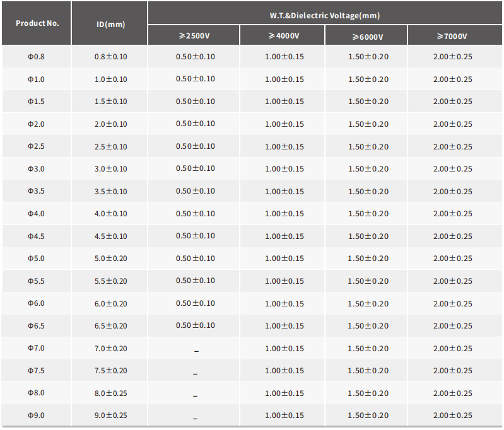Select the ID value 8.0±0.25
504x430 pixels.
coord(110,393)
